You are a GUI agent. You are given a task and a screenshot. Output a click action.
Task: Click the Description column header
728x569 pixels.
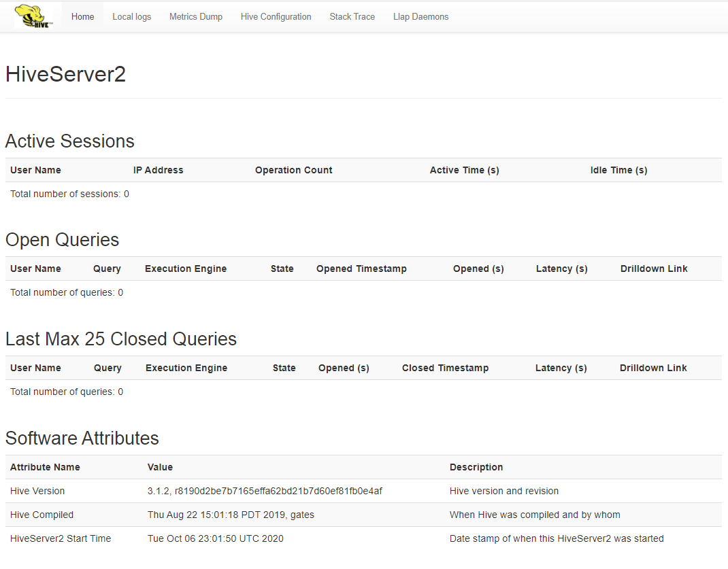[476, 468]
